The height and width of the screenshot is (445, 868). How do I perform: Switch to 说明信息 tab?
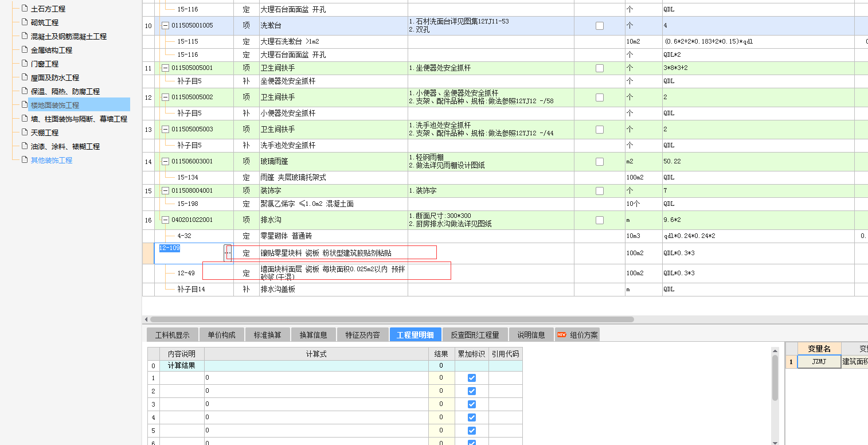[x=531, y=335]
